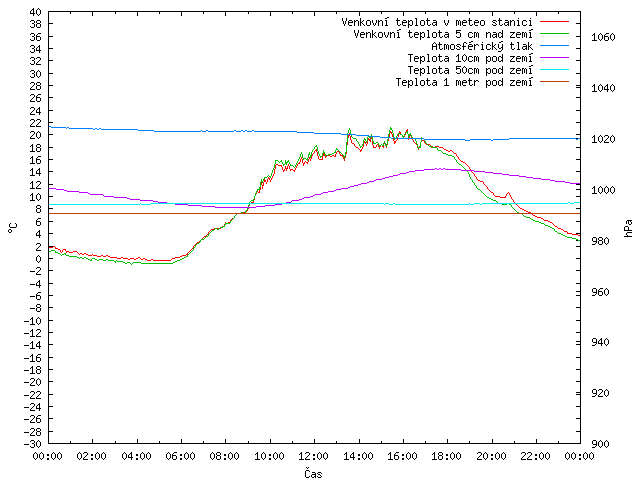The width and height of the screenshot is (640, 480).
Task: Click the '0' temperature axis label
Action: click(38, 259)
